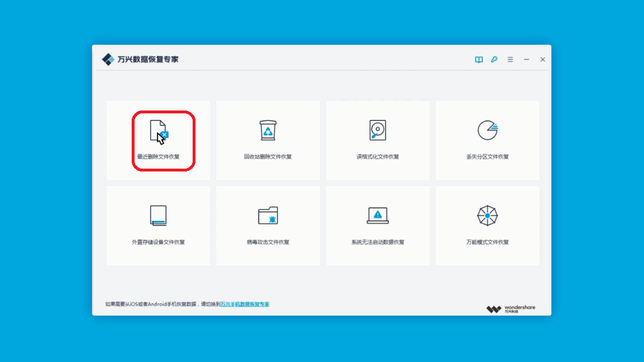Click the 病毒攻击文件恢复 label
Screen dimensions: 644x362
268,242
